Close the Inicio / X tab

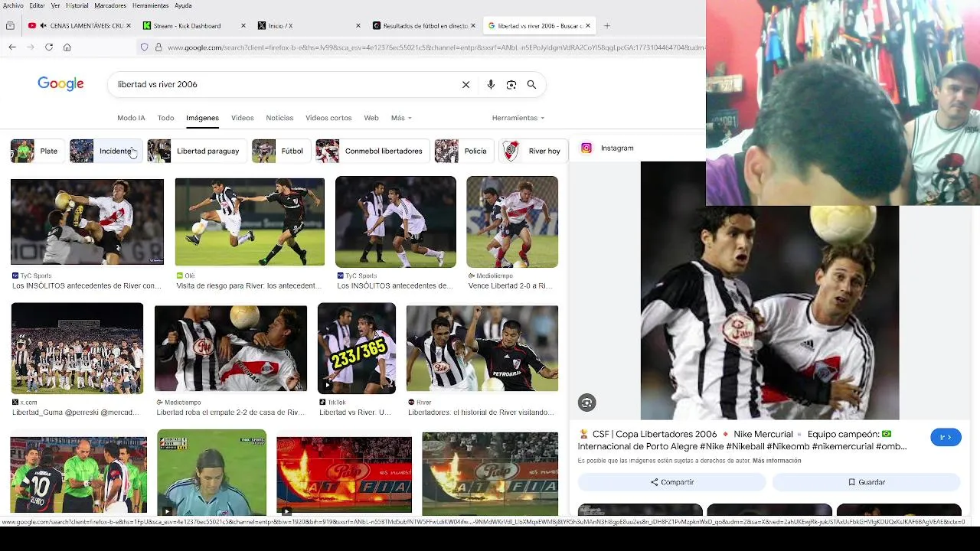click(358, 26)
